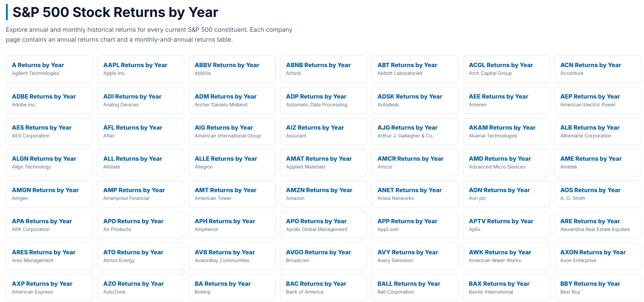This screenshot has width=644, height=302.
Task: View AFL Returns by Year
Action: (141, 131)
